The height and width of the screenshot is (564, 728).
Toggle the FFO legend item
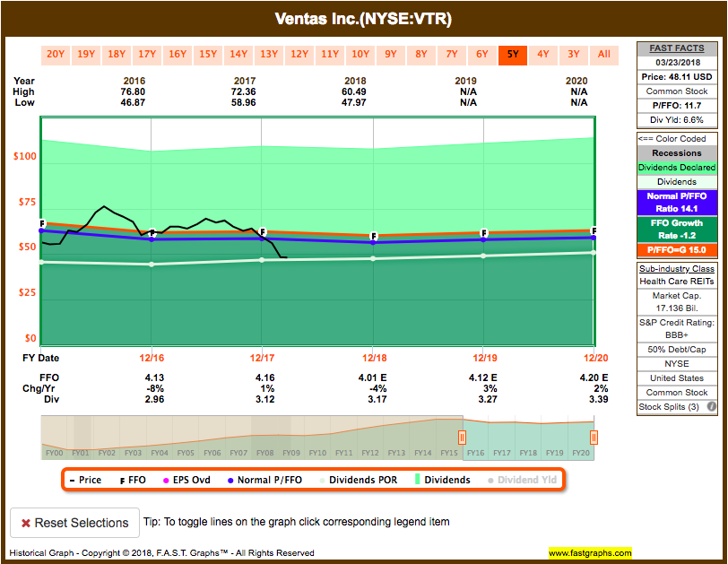[133, 480]
